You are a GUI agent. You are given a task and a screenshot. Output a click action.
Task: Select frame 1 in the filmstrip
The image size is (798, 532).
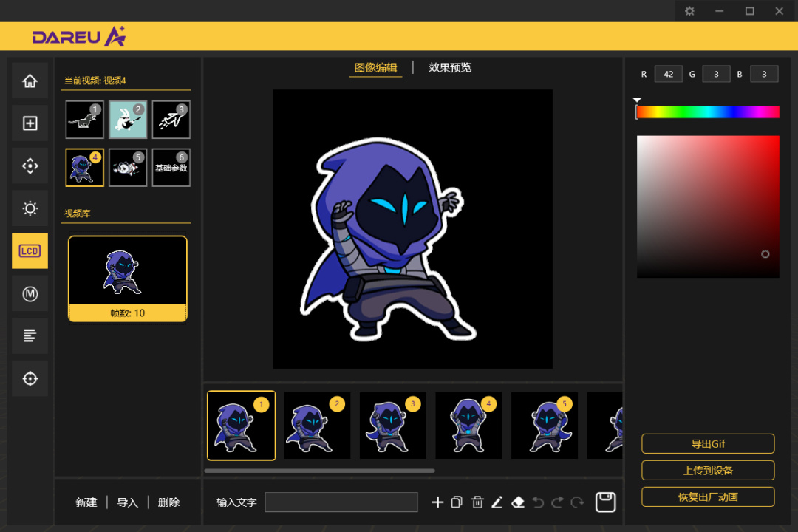click(241, 426)
